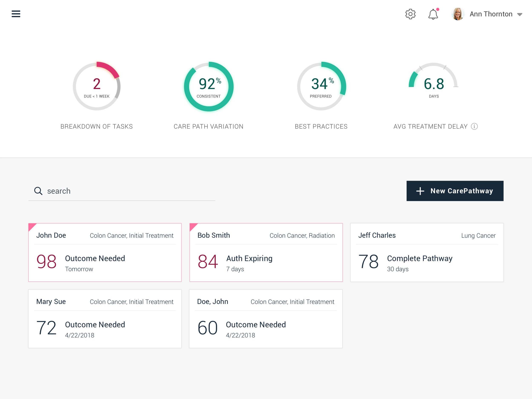Open the 2 Due < 1 Week tasks gauge
The width and height of the screenshot is (532, 399).
coord(97,86)
